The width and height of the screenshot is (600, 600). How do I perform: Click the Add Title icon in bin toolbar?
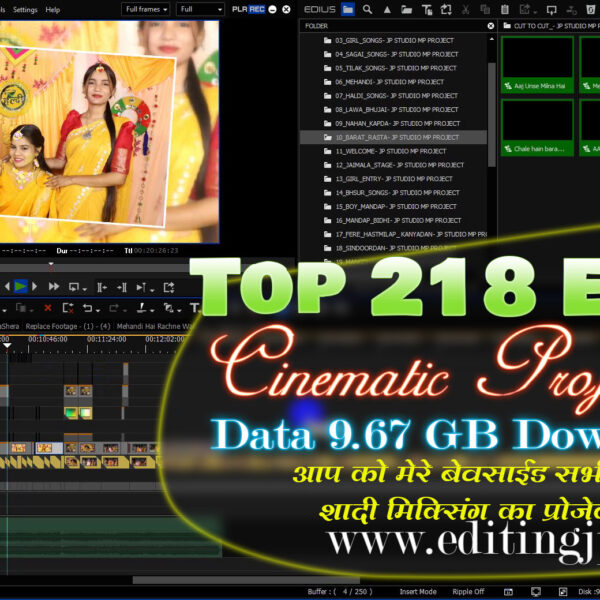click(427, 10)
